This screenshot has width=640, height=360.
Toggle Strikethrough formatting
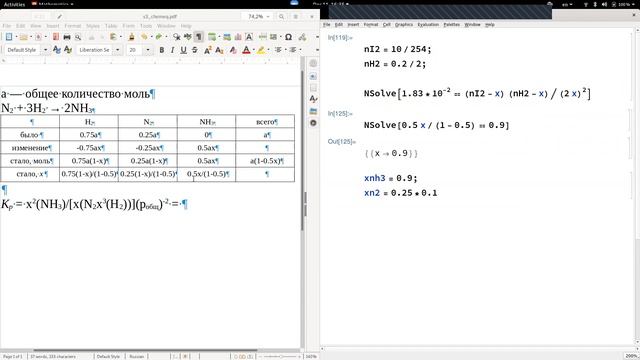pyautogui.click(x=195, y=50)
